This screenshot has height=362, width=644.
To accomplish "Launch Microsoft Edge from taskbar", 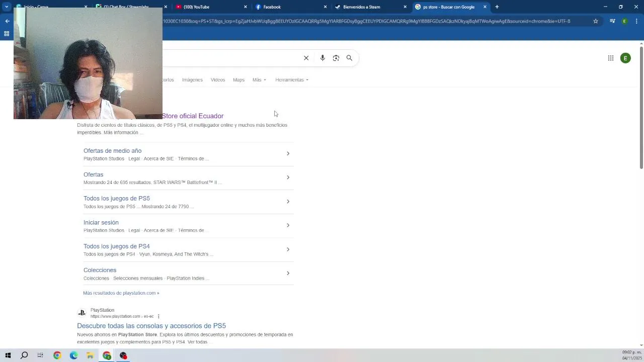I will click(73, 355).
